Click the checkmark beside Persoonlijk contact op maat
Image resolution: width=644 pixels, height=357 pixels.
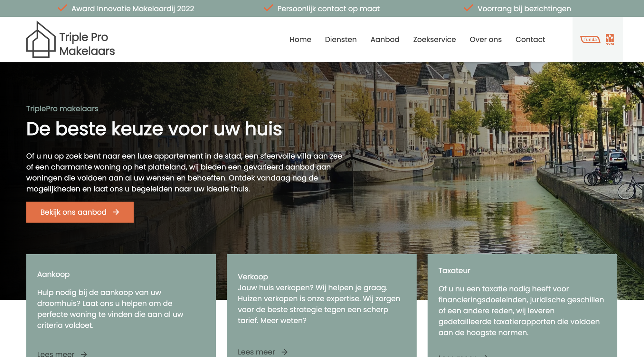click(x=268, y=8)
